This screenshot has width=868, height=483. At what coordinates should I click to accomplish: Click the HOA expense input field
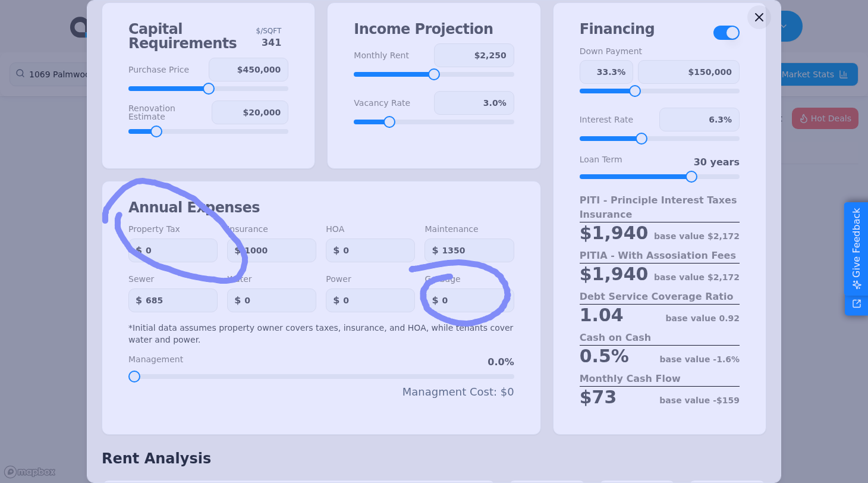370,250
